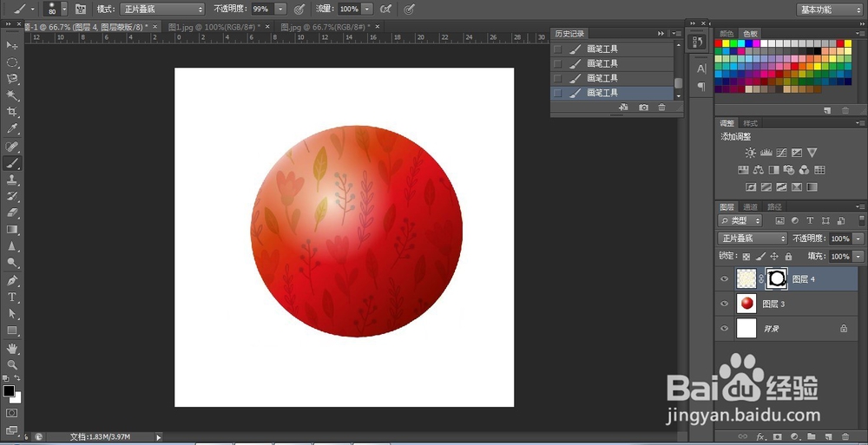Viewport: 868px width, 445px height.
Task: Open layer opacity 100% dropdown arrow
Action: tap(858, 239)
